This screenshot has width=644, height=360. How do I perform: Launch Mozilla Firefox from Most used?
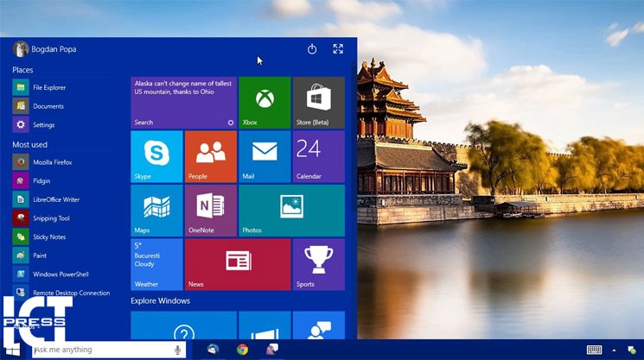click(52, 162)
